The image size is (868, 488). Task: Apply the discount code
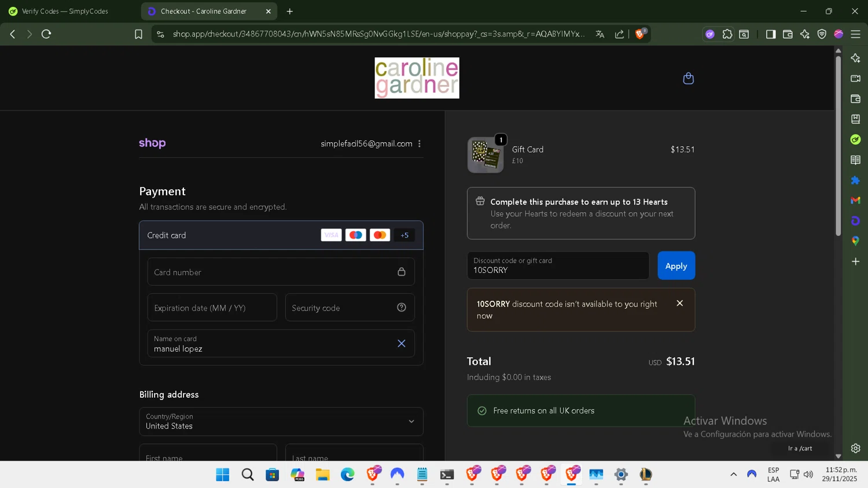click(x=676, y=265)
